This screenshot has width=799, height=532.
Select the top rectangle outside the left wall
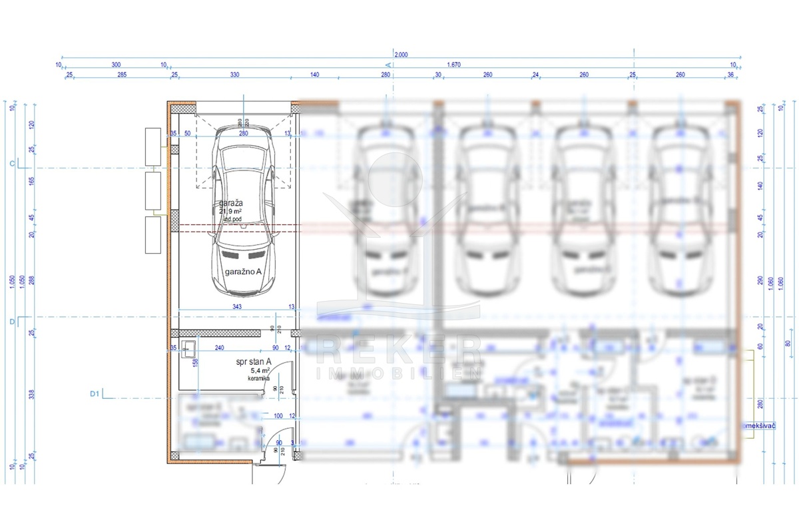tap(153, 146)
